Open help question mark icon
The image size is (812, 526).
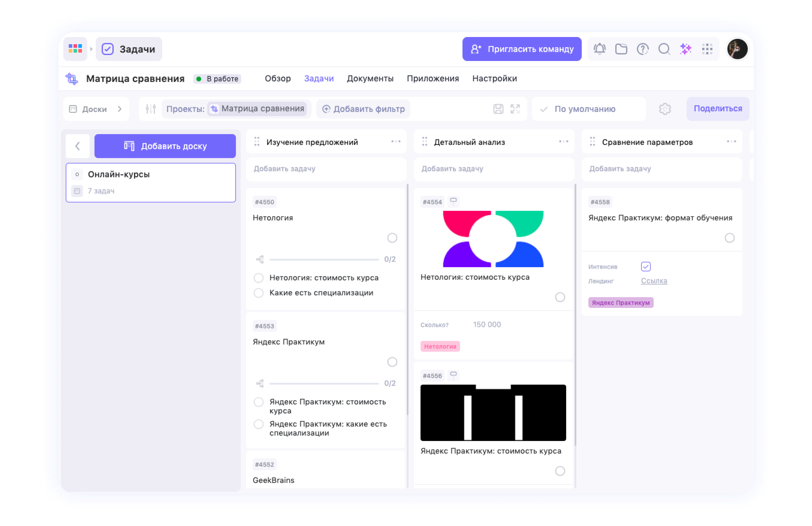tap(642, 49)
